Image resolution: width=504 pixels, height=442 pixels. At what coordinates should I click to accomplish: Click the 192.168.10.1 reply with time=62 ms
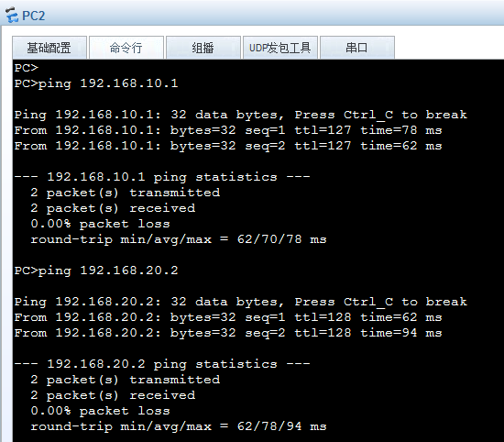click(x=228, y=146)
